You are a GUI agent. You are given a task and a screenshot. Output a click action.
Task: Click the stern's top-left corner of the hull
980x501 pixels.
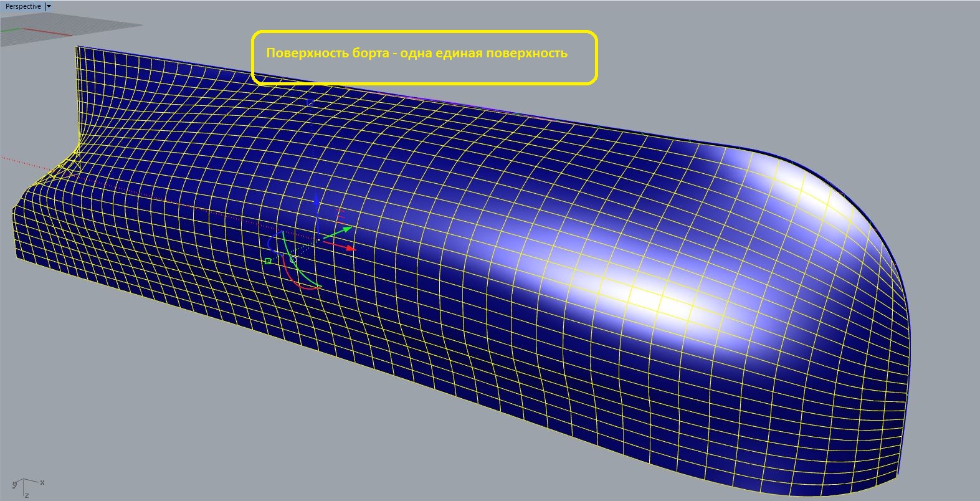(x=77, y=48)
